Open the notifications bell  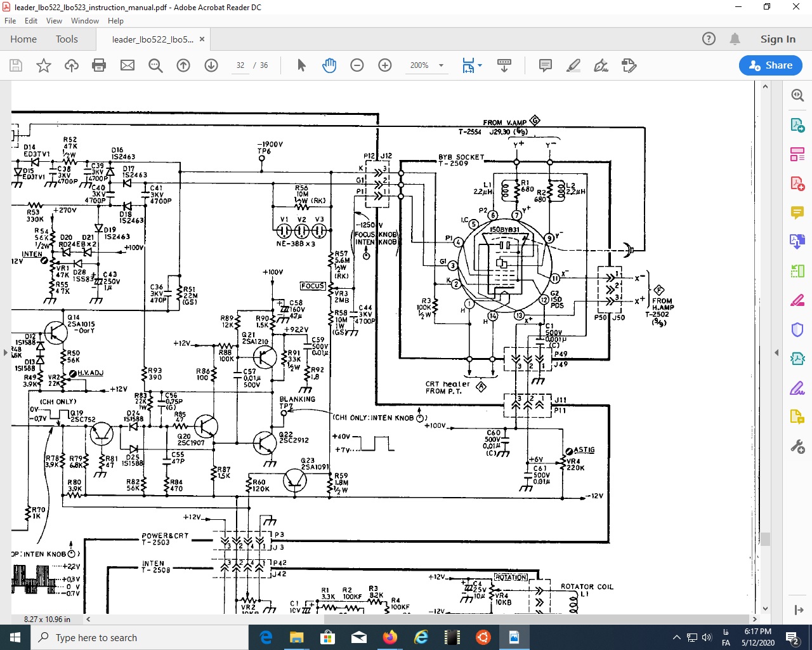pyautogui.click(x=735, y=39)
